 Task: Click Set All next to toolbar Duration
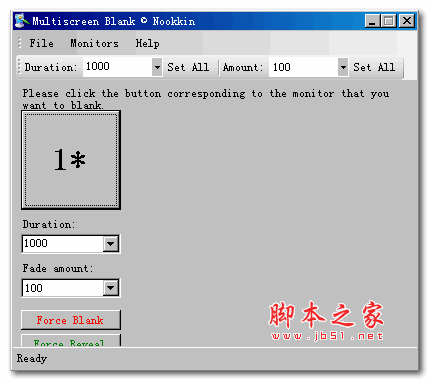(x=188, y=67)
